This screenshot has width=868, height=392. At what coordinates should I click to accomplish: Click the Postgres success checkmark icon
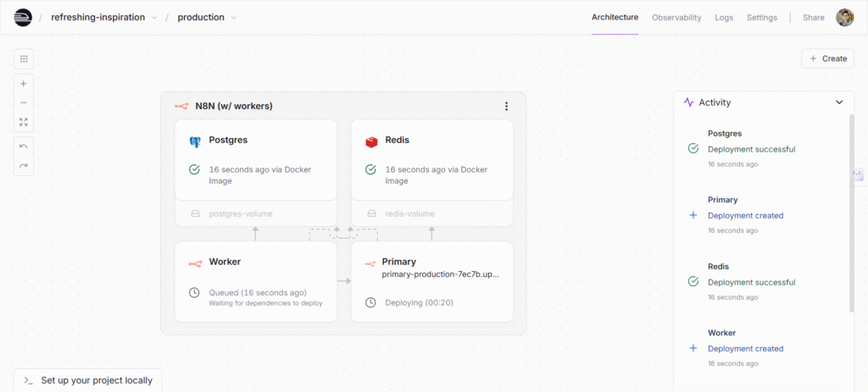point(194,169)
